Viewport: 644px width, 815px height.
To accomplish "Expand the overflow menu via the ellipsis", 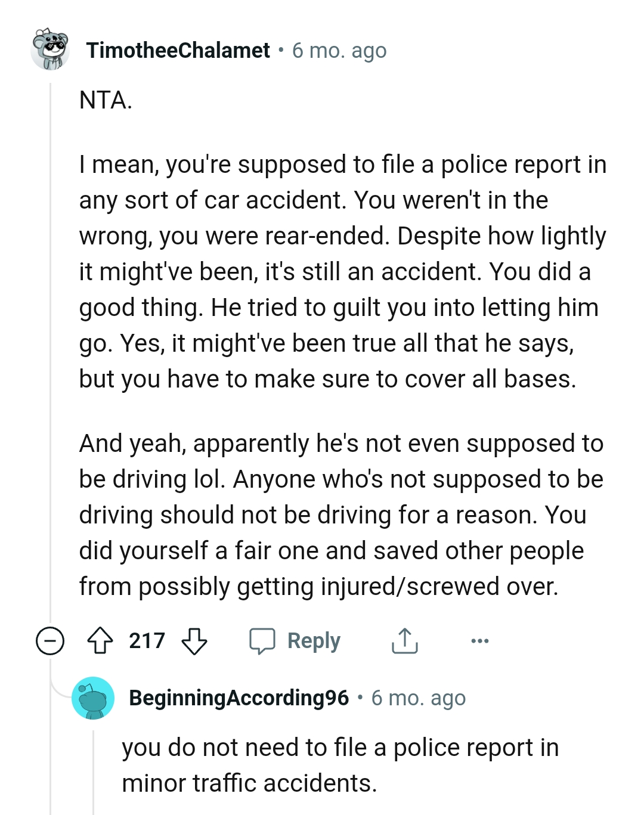I will [x=481, y=641].
